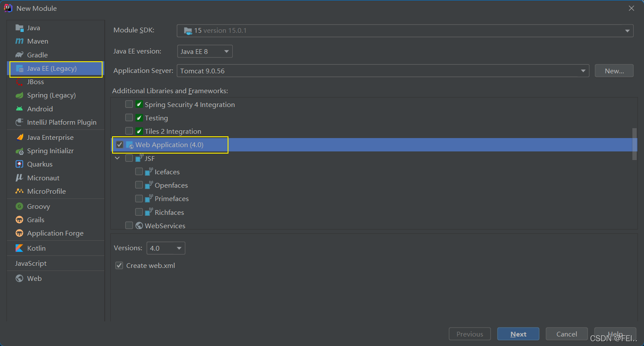Click the Grails icon
Screen dimensions: 644x346
point(19,220)
